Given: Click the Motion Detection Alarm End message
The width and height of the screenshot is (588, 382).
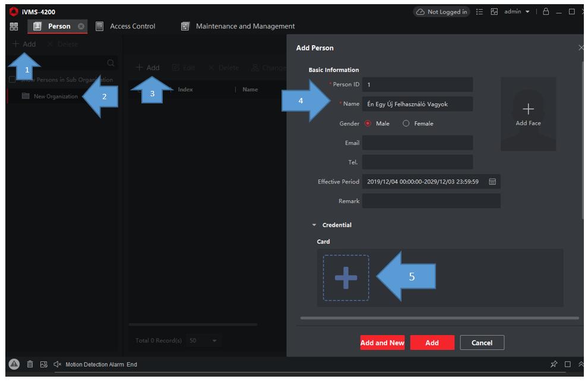Looking at the screenshot, I should [x=101, y=364].
